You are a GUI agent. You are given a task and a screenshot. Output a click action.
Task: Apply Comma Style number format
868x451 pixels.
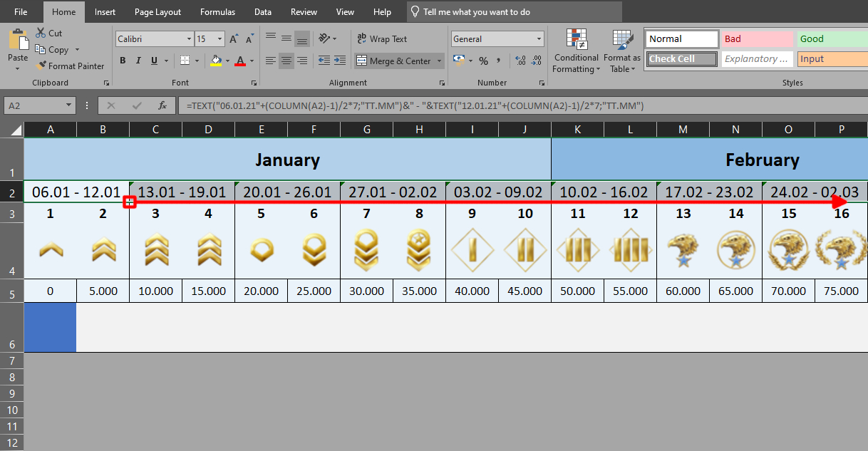tap(499, 61)
